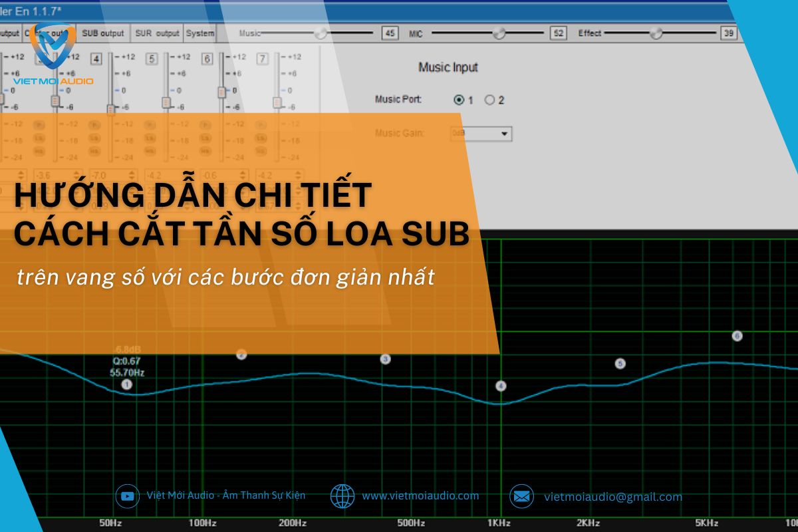Click the vietmoiaudio@gmail.com email link
Screen dimensions: 798x532
pos(612,497)
